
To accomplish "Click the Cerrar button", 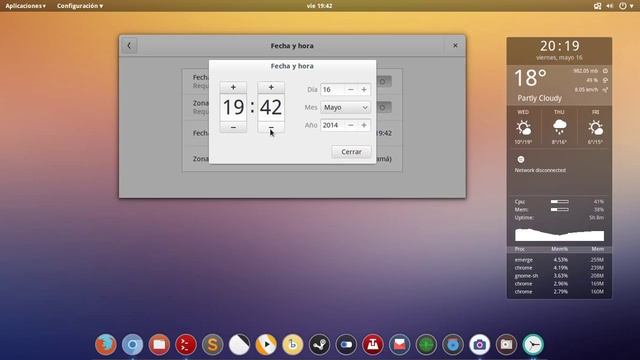I will pos(351,152).
